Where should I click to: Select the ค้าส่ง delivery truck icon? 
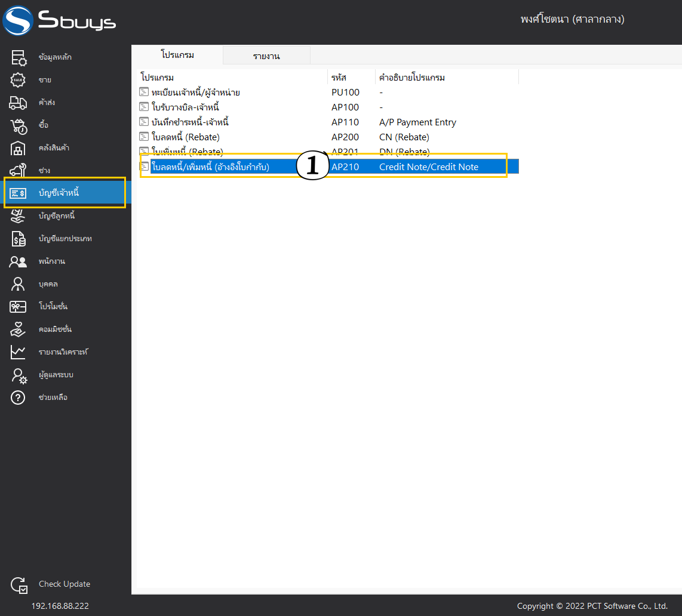coord(18,103)
